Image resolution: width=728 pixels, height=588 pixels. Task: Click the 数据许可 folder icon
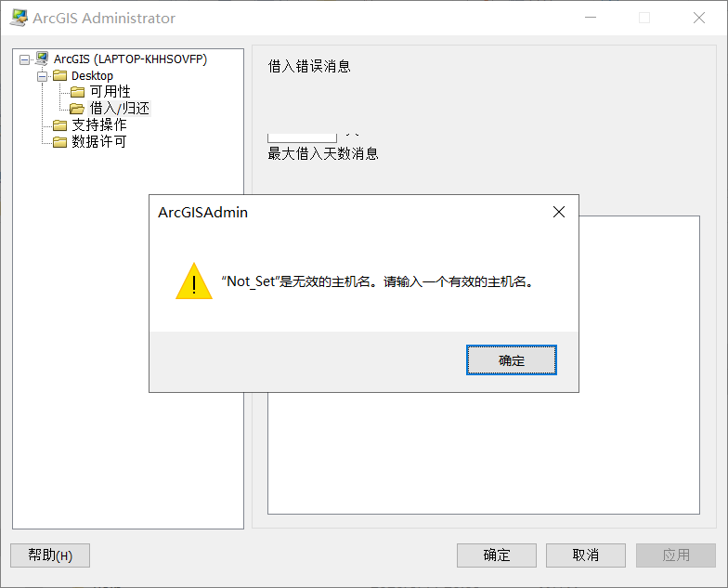point(59,141)
